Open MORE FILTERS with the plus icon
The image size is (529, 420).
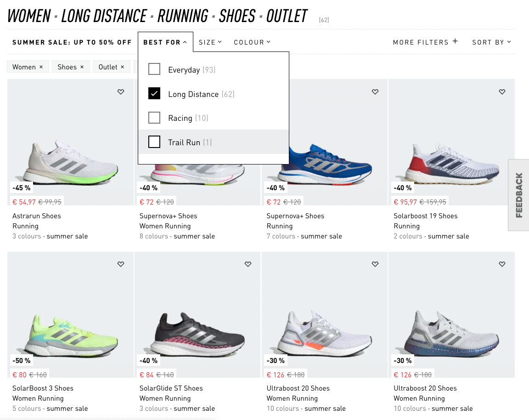tap(425, 42)
